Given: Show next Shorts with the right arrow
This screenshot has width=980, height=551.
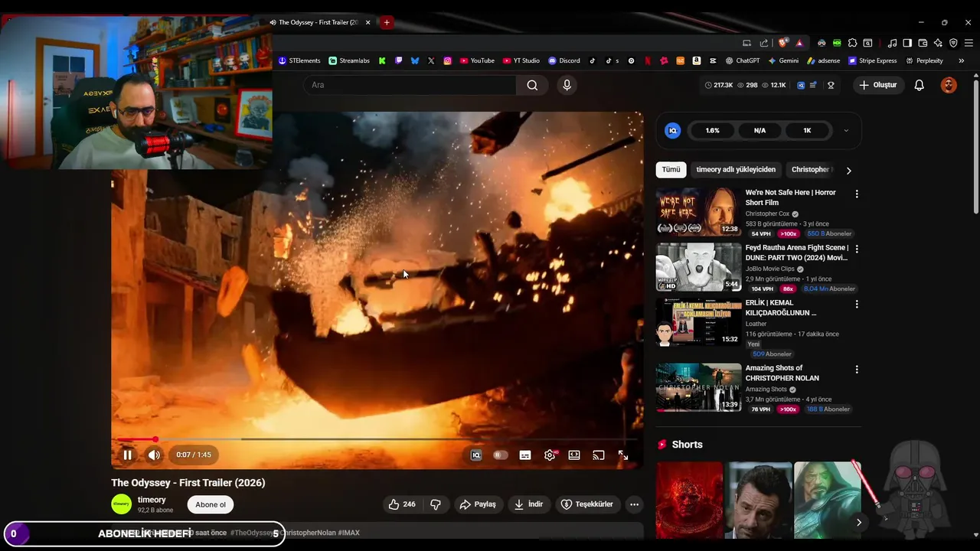Looking at the screenshot, I should click(858, 522).
